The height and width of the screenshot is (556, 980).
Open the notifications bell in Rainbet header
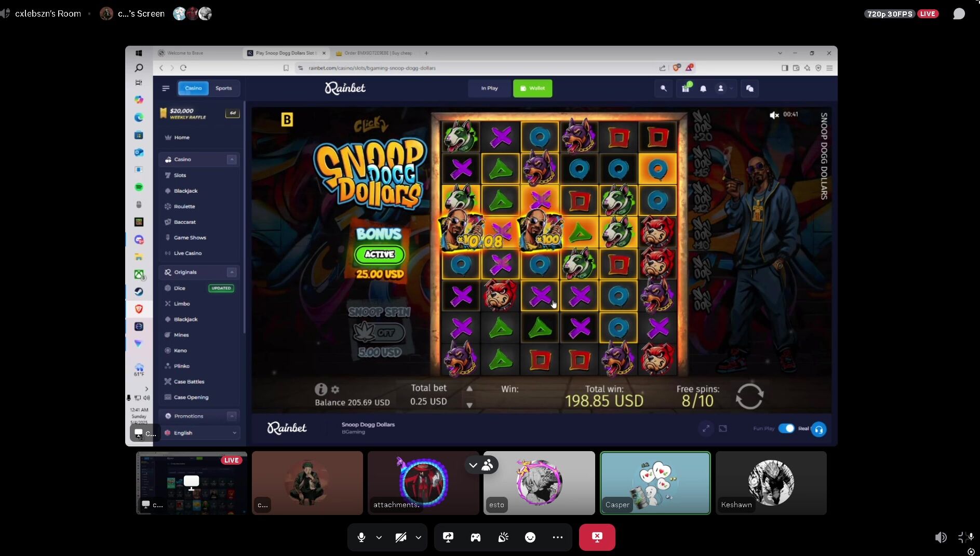pyautogui.click(x=703, y=89)
